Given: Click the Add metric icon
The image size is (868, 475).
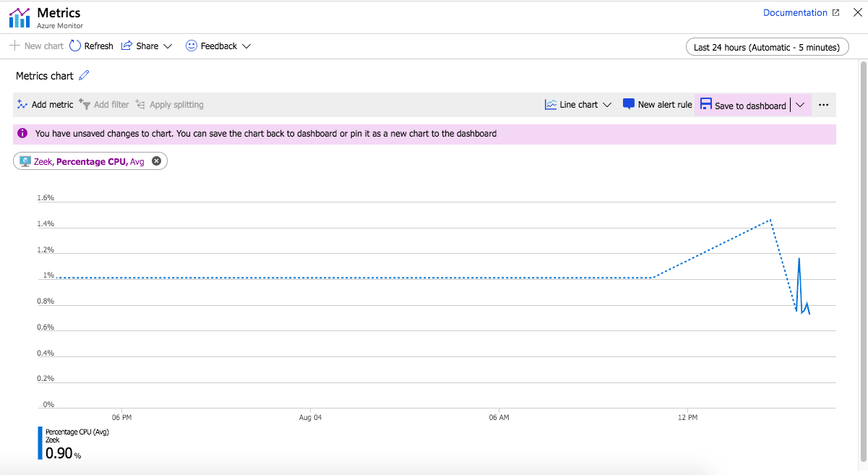Looking at the screenshot, I should (22, 104).
